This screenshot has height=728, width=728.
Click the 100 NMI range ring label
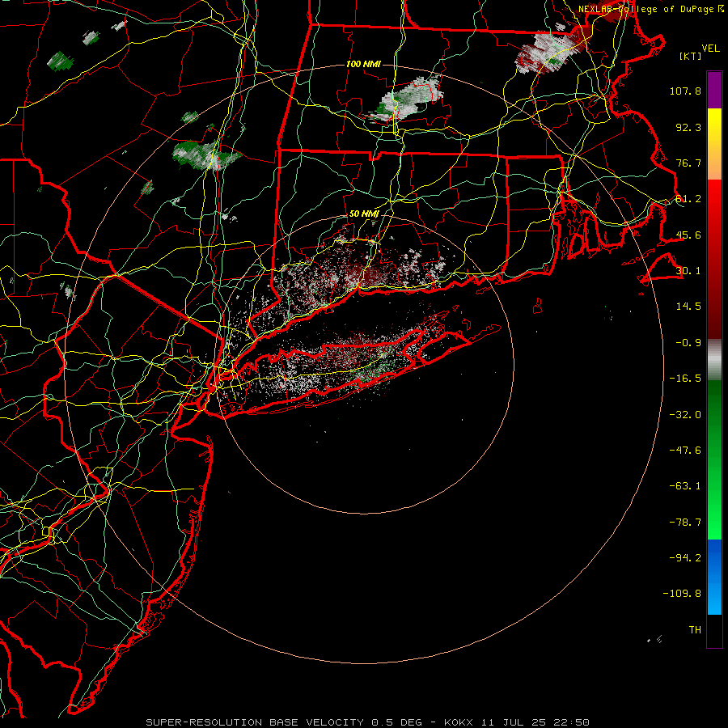click(x=363, y=64)
